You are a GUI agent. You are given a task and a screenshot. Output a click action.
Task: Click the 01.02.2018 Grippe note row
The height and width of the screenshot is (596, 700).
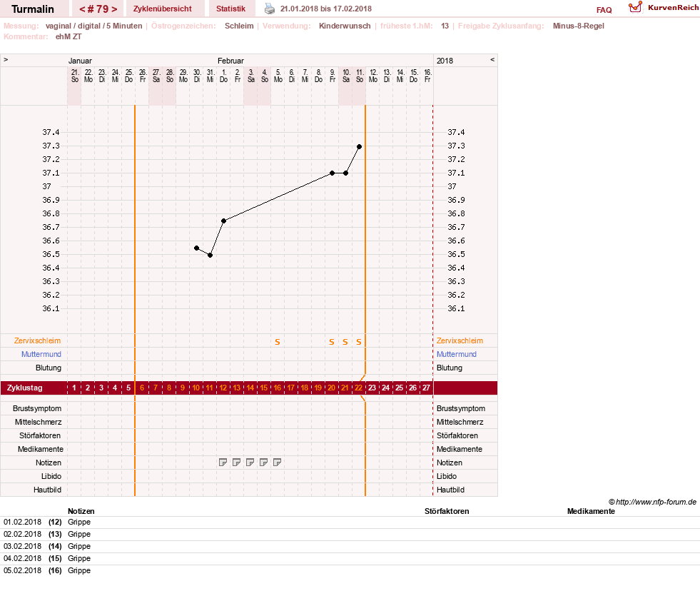click(350, 522)
